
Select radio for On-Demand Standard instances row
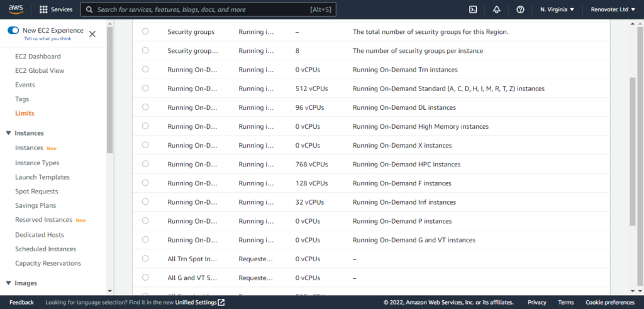coord(145,88)
